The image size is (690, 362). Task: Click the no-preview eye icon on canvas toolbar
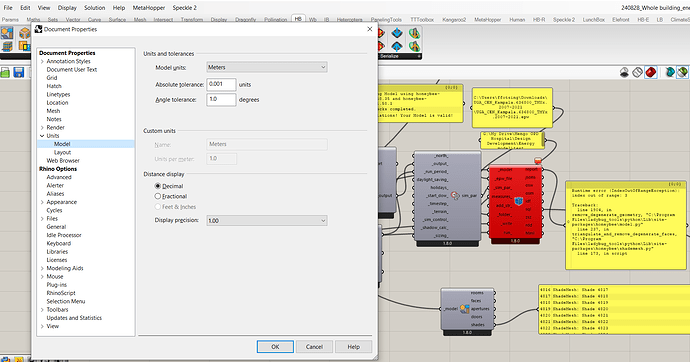[624, 73]
